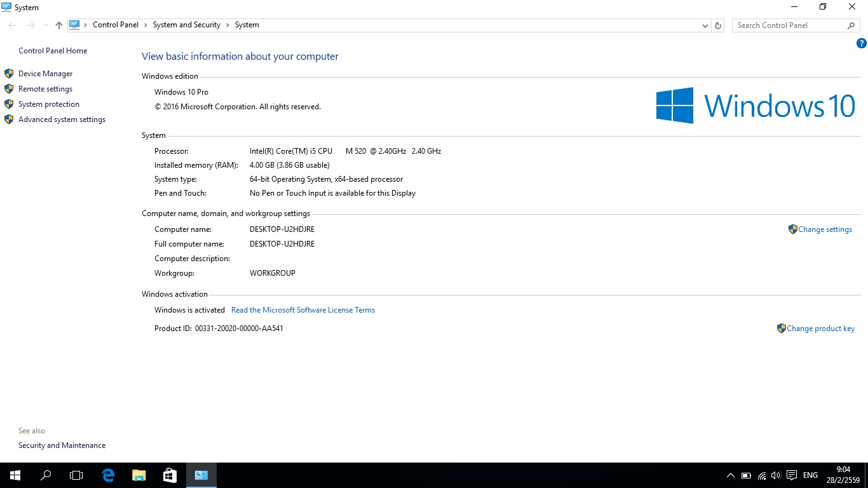Open Control Panel breadcrumb

click(x=116, y=25)
